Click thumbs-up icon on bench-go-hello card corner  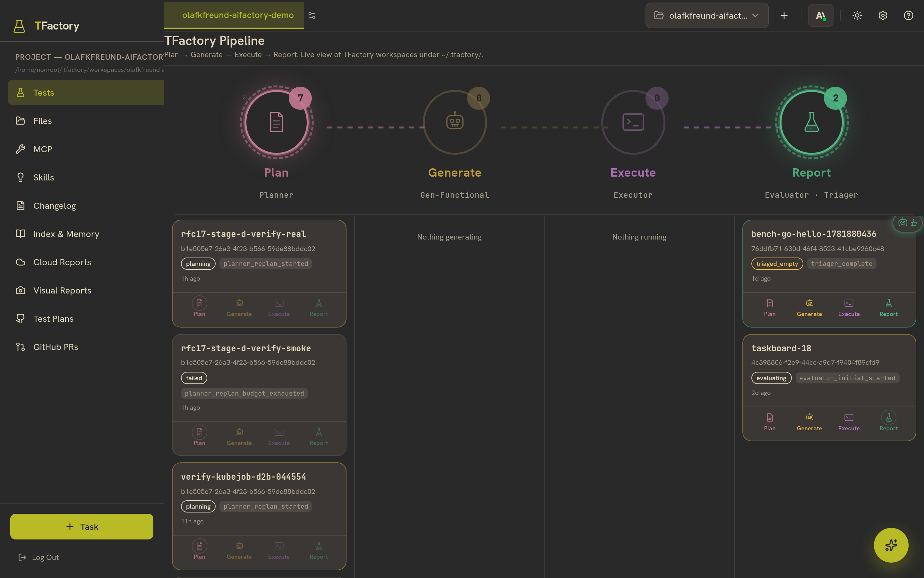[x=914, y=223]
